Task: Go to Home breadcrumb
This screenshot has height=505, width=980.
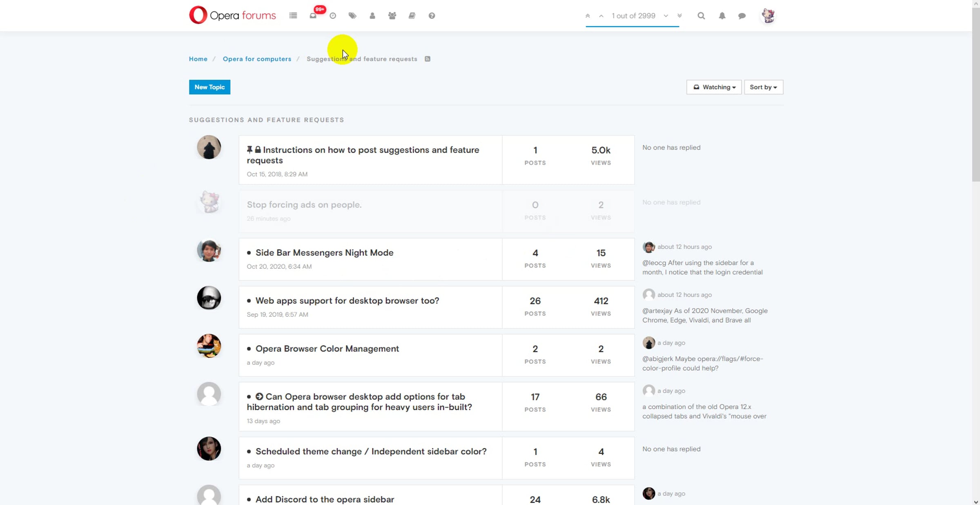Action: [198, 59]
